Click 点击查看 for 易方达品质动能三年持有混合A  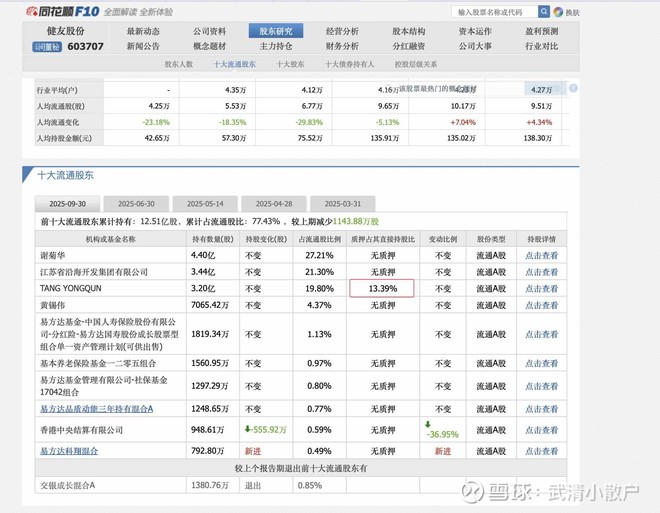(542, 409)
